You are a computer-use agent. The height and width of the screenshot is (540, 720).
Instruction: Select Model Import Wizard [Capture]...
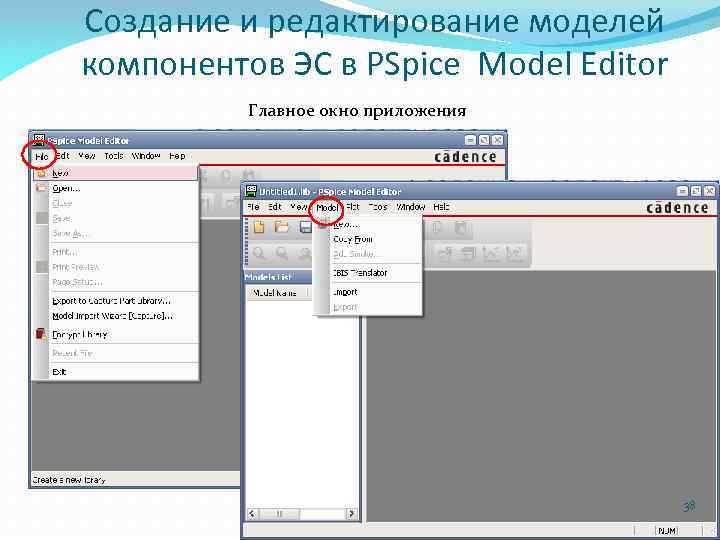pyautogui.click(x=115, y=316)
